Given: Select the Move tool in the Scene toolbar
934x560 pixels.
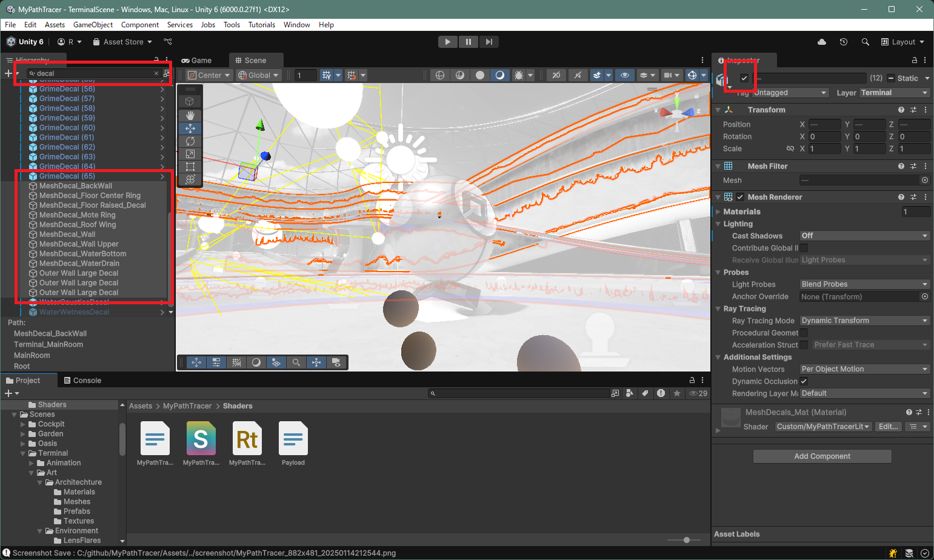Looking at the screenshot, I should (190, 128).
